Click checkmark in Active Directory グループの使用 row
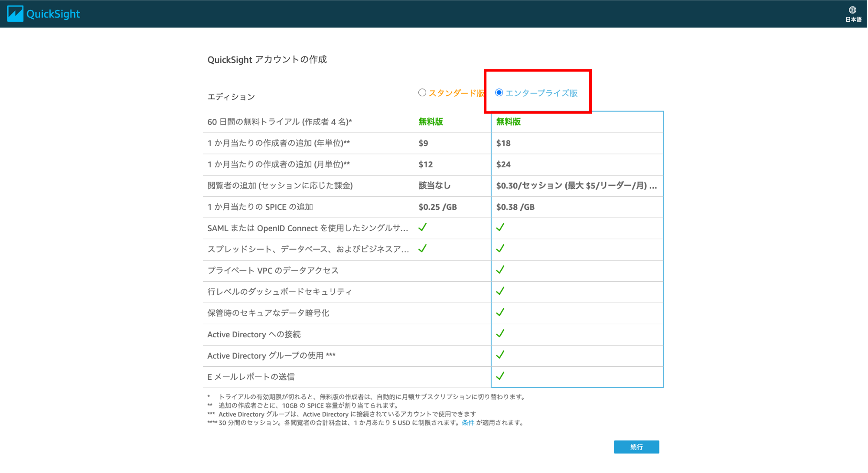The height and width of the screenshot is (473, 868). [500, 355]
